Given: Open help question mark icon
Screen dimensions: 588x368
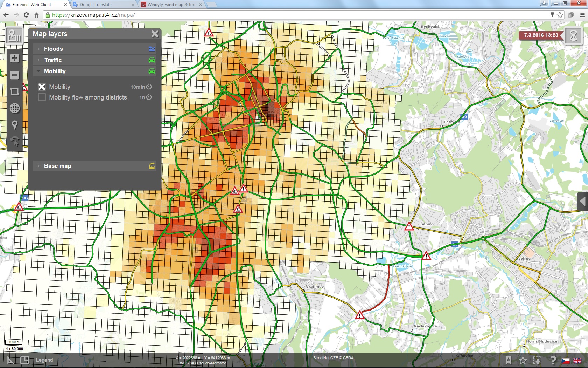Looking at the screenshot, I should [x=553, y=360].
